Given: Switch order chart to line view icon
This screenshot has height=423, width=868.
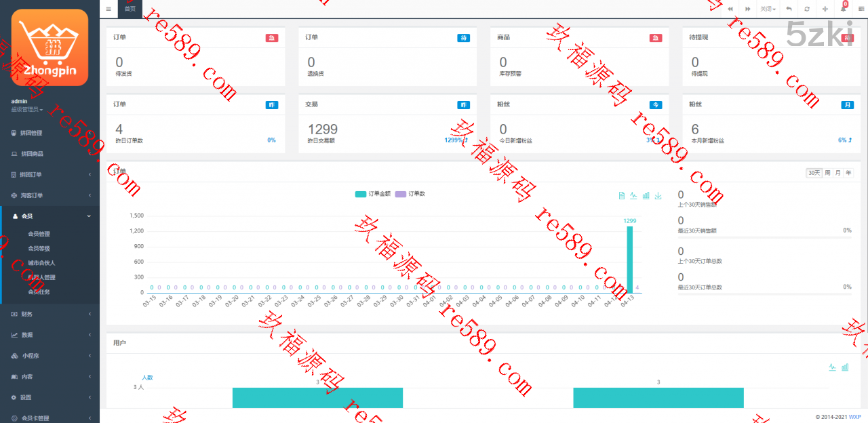Looking at the screenshot, I should [633, 195].
